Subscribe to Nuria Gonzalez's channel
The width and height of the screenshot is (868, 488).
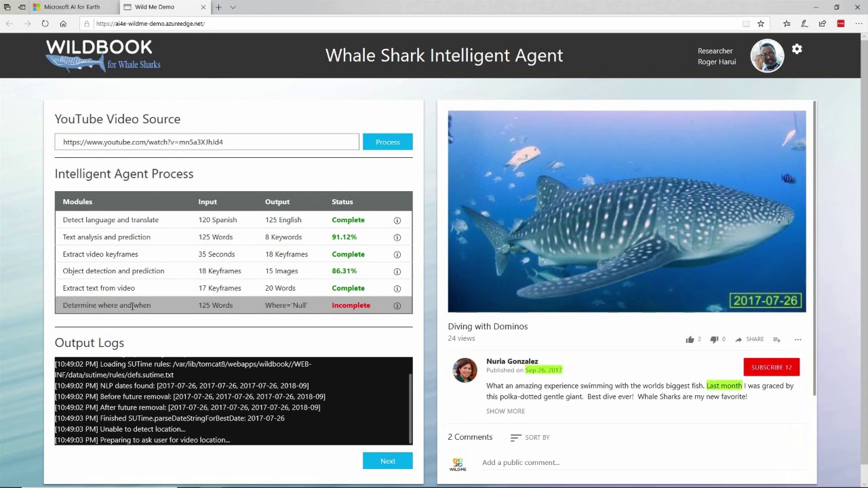tap(772, 367)
